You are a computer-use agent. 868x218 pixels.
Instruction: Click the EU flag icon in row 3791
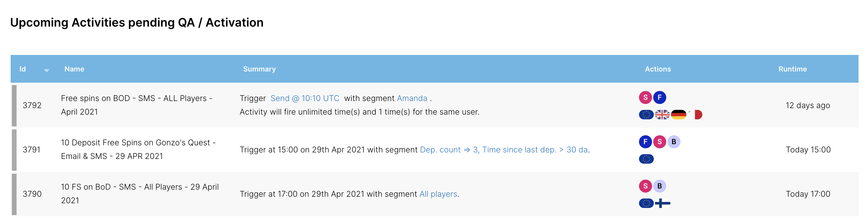click(x=646, y=159)
